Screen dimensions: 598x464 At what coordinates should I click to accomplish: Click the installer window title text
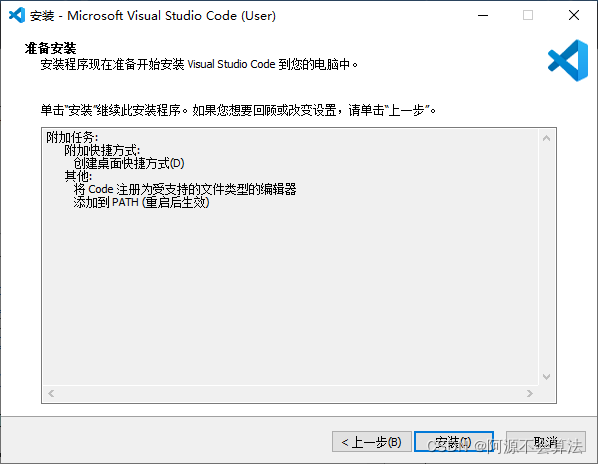153,16
